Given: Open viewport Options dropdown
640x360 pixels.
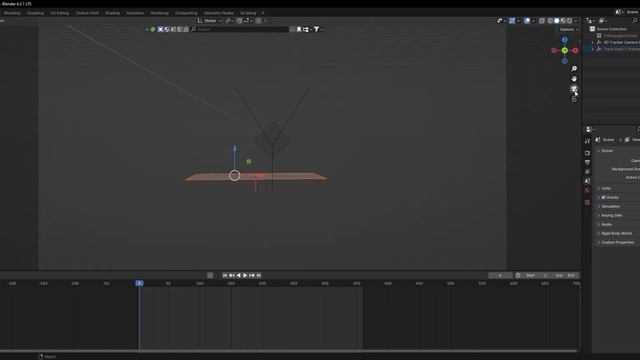Looking at the screenshot, I should pos(569,29).
